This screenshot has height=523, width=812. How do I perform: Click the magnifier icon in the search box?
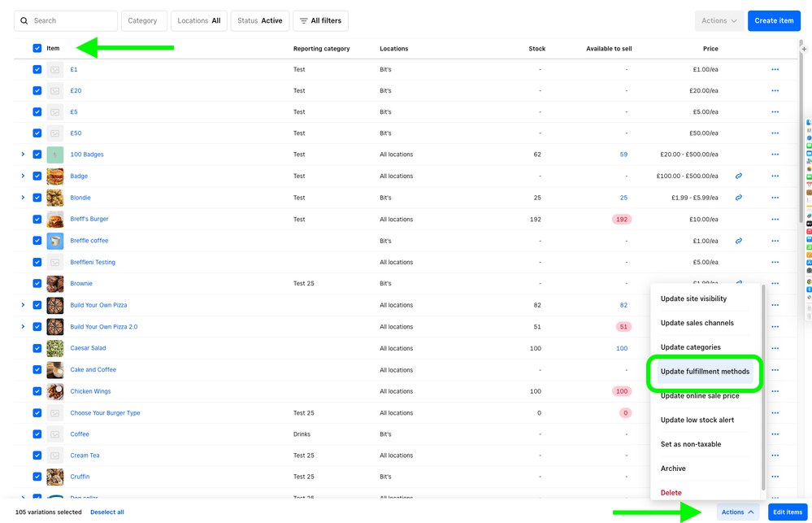24,21
